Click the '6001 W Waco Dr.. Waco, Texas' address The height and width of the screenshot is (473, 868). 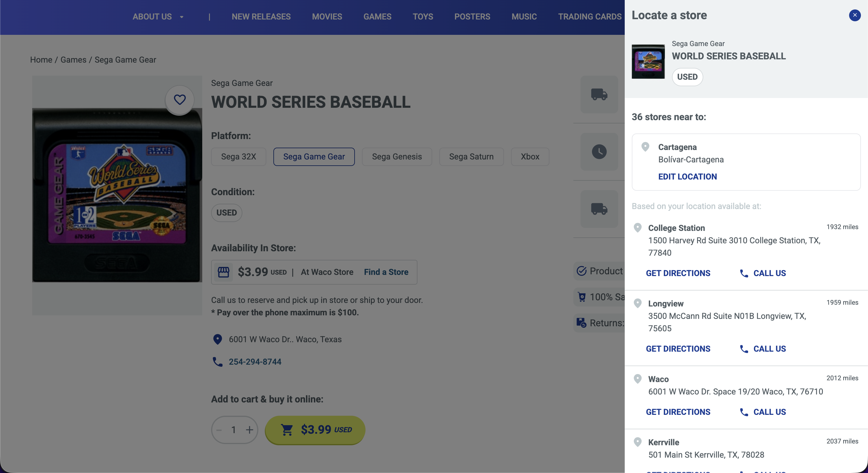click(x=285, y=339)
